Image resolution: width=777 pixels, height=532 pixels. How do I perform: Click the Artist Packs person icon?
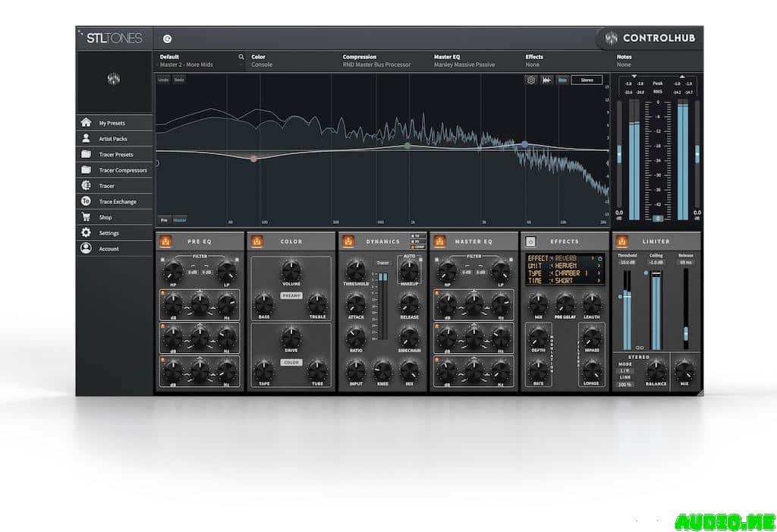pos(86,138)
